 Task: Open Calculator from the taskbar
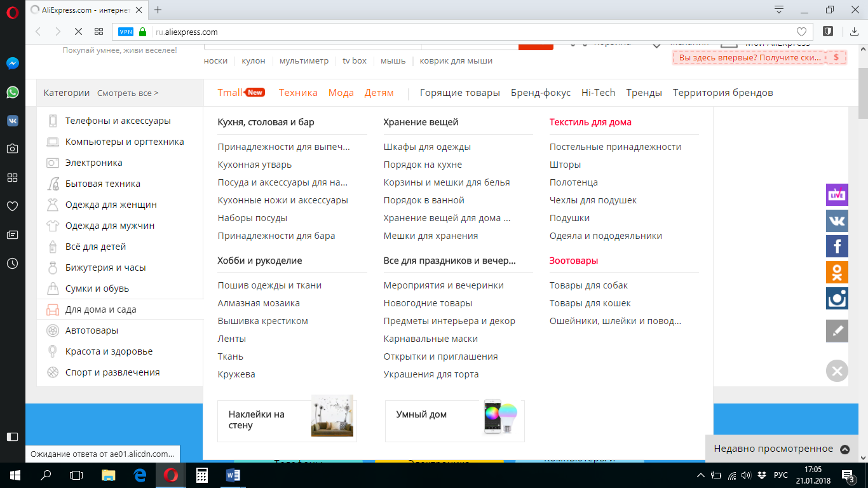pos(202,475)
